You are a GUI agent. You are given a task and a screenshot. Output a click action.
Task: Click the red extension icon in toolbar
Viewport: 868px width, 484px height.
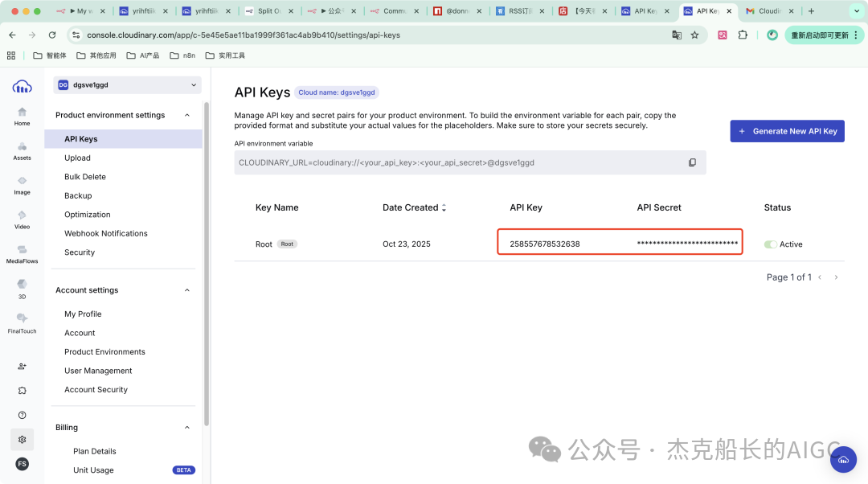(x=723, y=35)
